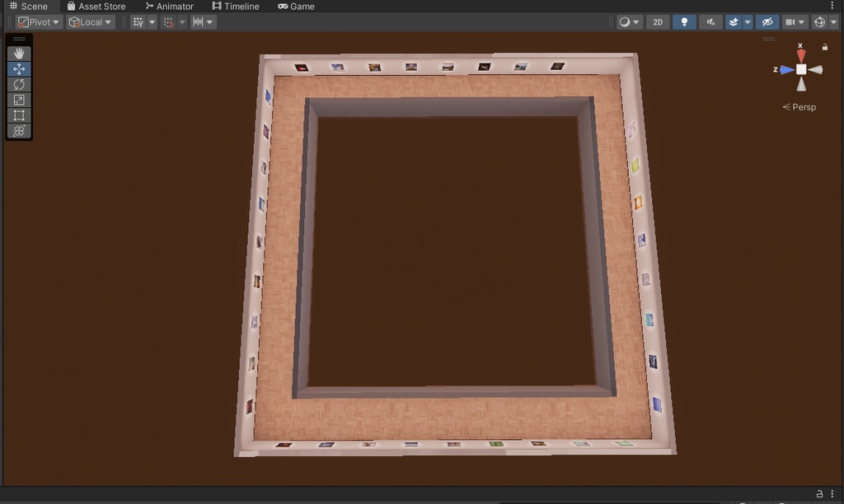This screenshot has height=504, width=844.
Task: Open snap increment settings dropdown arrow
Action: (x=210, y=22)
